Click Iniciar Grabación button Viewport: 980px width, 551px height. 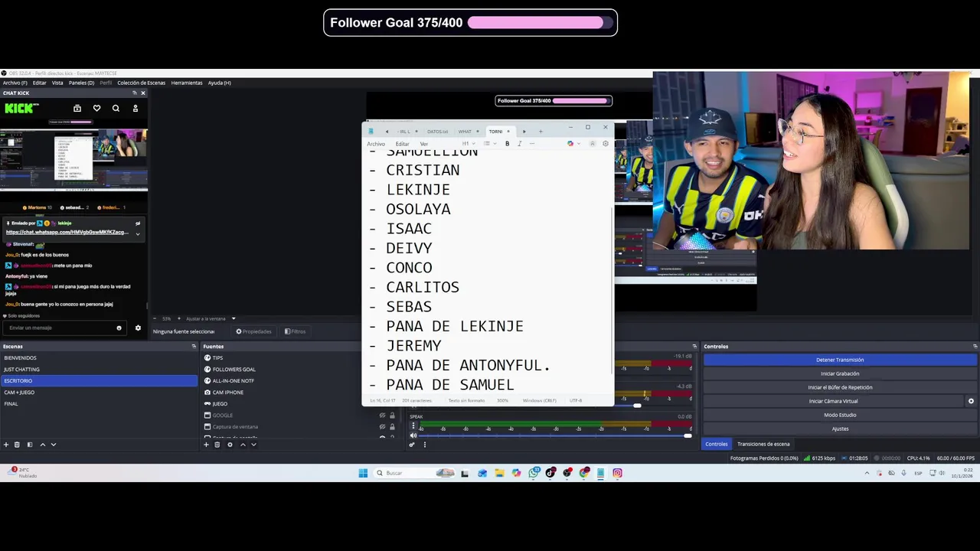(840, 373)
